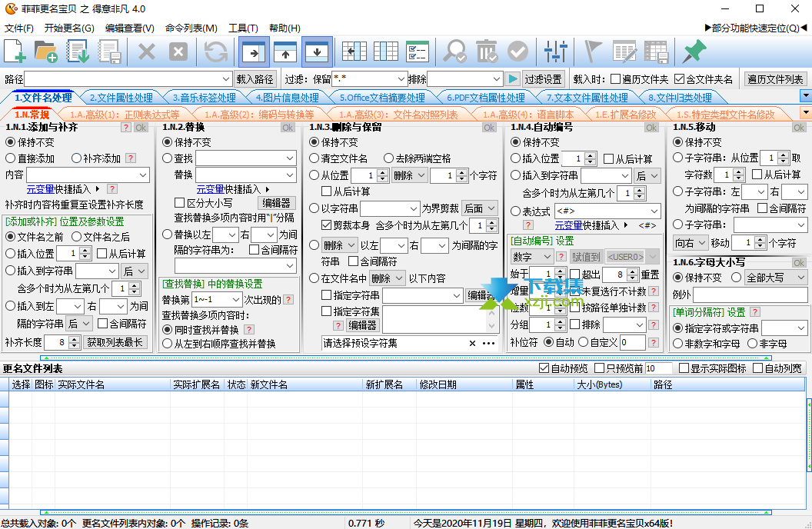Open the 工具(T) menu

tap(243, 28)
